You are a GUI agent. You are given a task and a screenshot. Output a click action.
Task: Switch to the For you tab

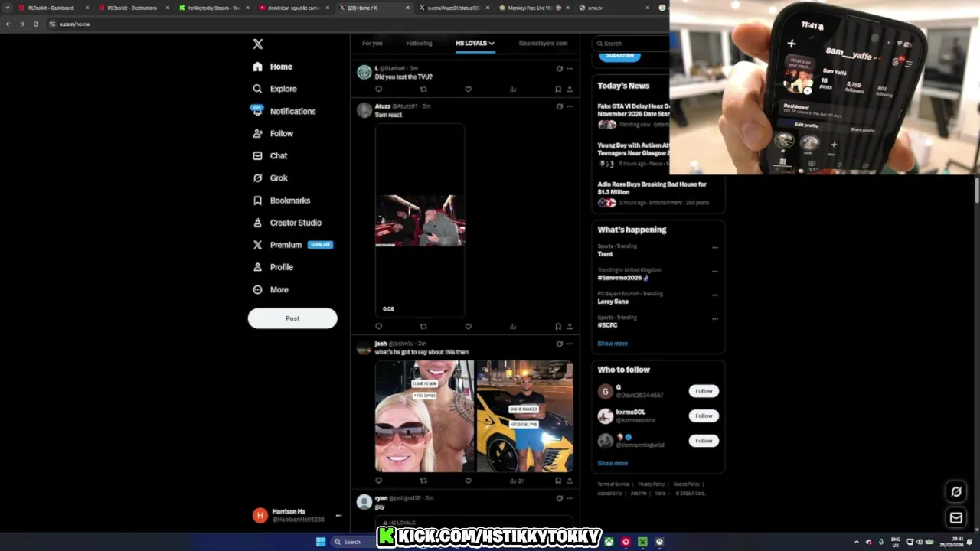tap(372, 43)
